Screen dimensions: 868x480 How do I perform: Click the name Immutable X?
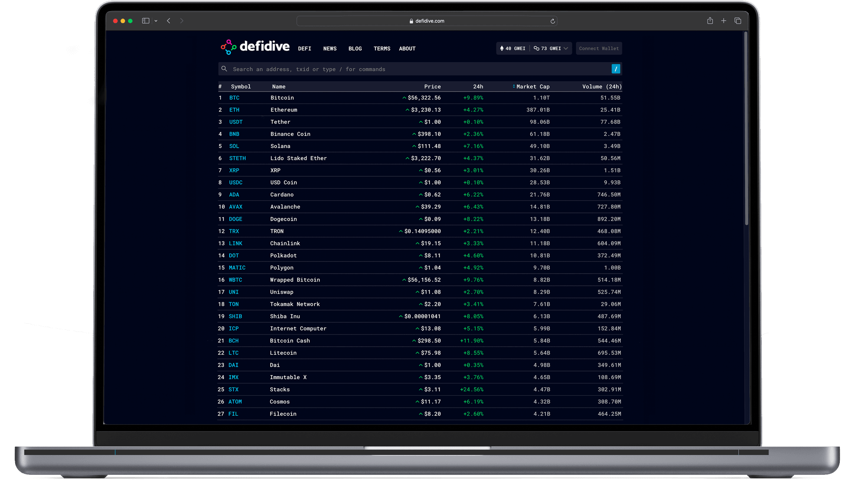[288, 377]
